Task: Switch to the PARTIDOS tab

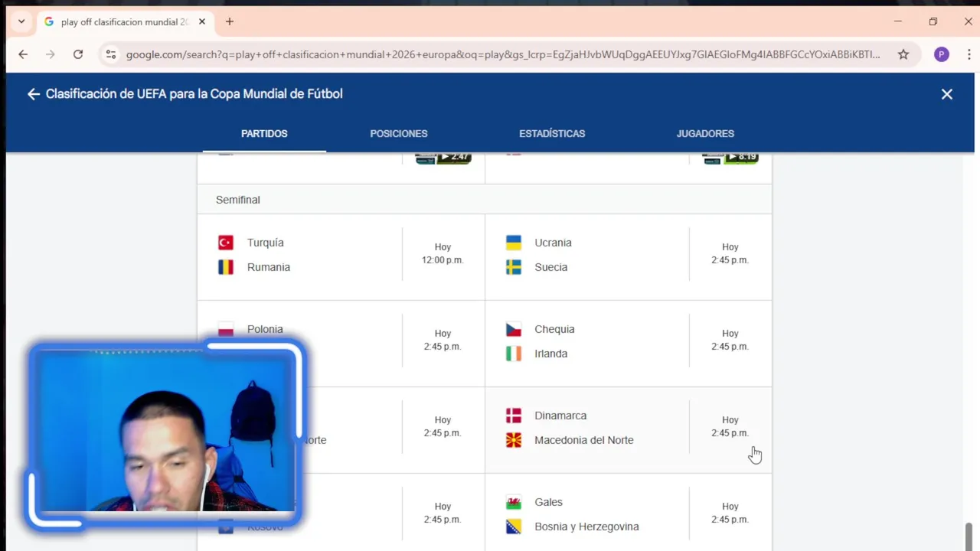Action: click(x=264, y=133)
